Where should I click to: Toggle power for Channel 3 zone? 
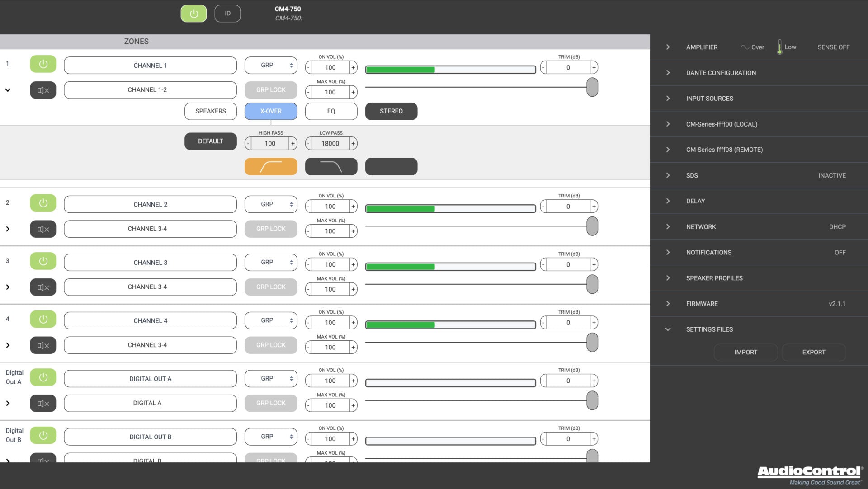click(x=43, y=261)
